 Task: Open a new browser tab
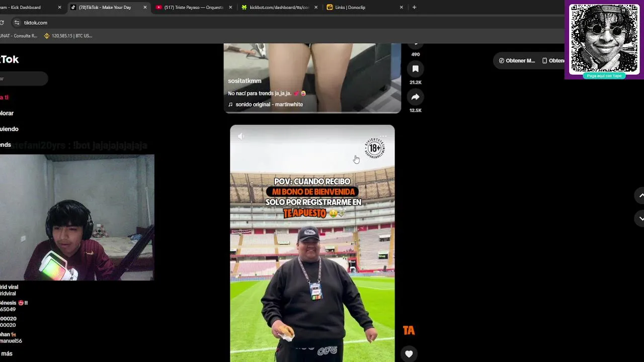click(x=414, y=8)
